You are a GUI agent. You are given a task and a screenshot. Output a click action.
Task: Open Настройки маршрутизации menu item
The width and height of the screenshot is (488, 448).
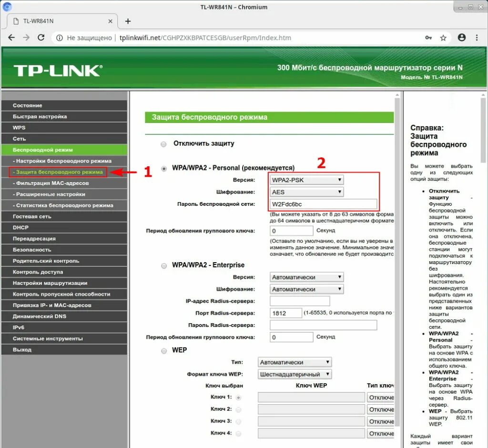point(64,283)
